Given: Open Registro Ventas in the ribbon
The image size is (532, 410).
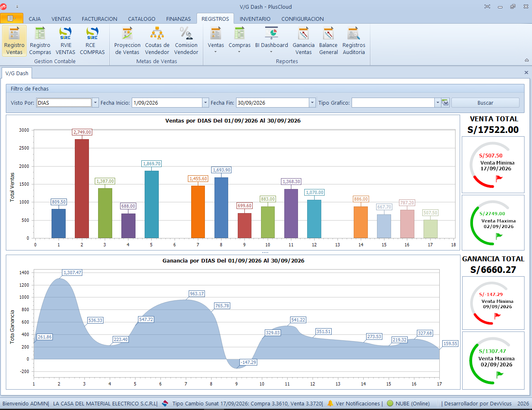Looking at the screenshot, I should [15, 41].
